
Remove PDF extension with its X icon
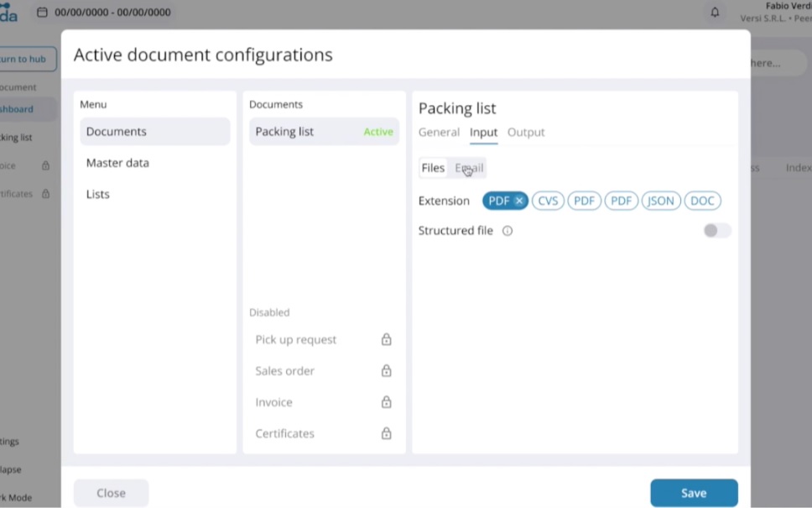pos(519,202)
